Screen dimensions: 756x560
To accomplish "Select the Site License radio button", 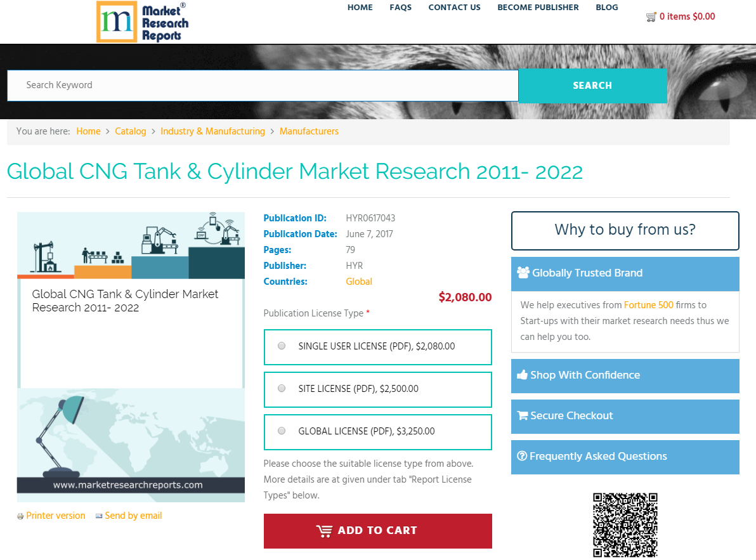I will [x=281, y=388].
